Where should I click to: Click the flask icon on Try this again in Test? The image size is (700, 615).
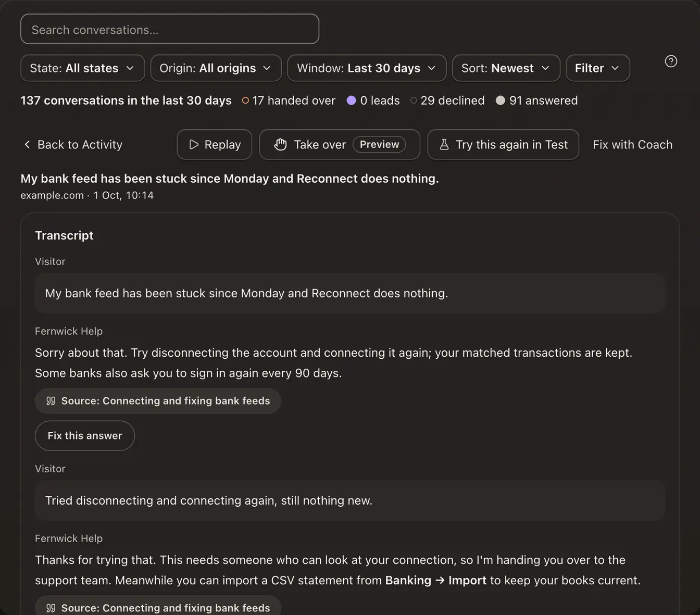point(444,145)
